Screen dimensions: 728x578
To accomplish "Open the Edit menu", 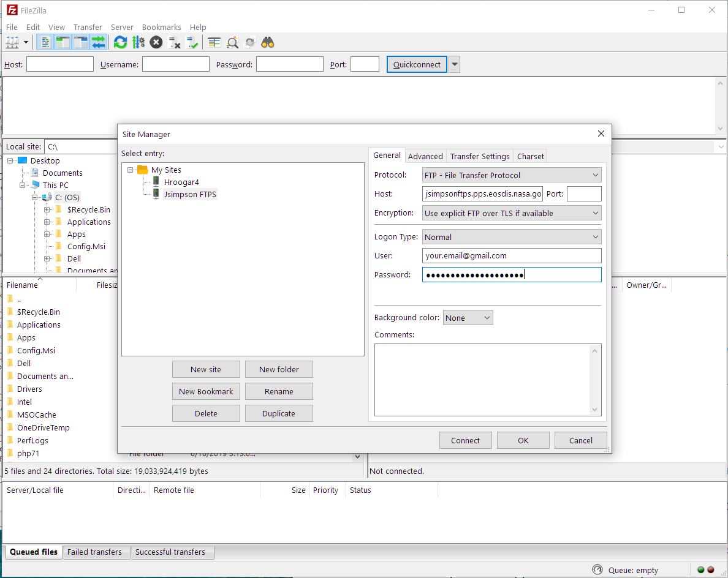I will click(33, 27).
